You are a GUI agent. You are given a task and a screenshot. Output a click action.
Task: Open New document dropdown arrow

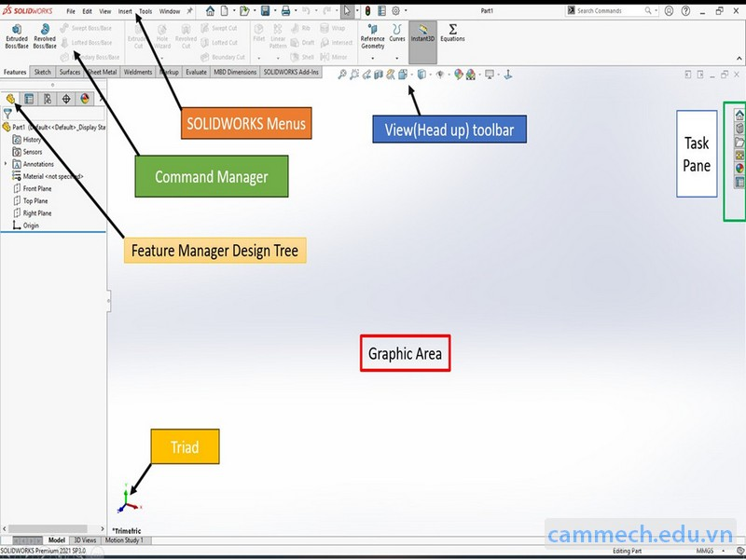(x=234, y=10)
